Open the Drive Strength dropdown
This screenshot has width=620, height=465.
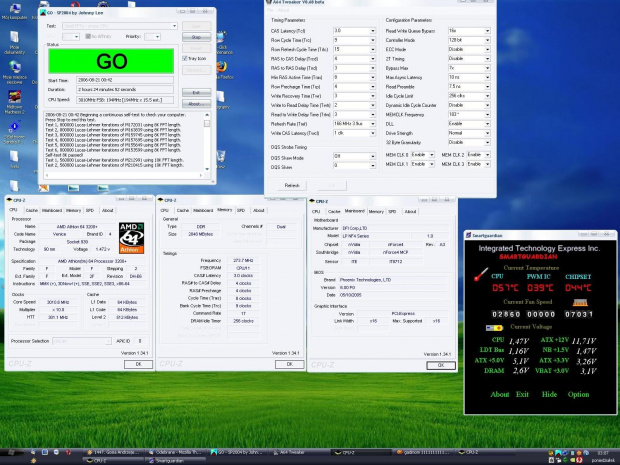tap(469, 133)
